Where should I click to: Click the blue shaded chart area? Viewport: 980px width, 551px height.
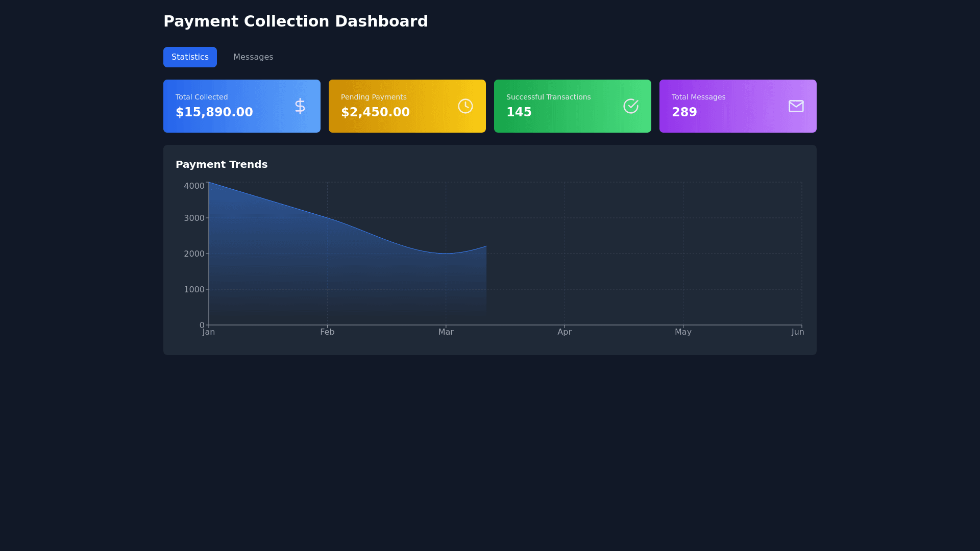[x=327, y=275]
